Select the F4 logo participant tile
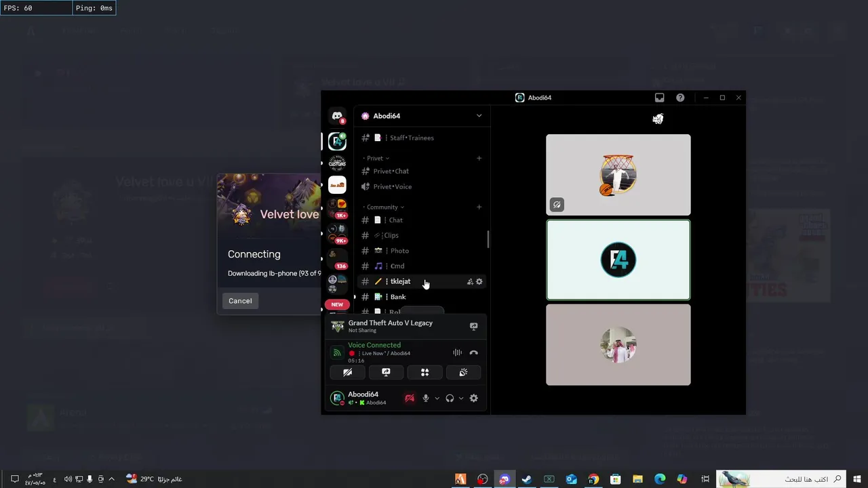Viewport: 868px width, 488px height. pos(618,260)
